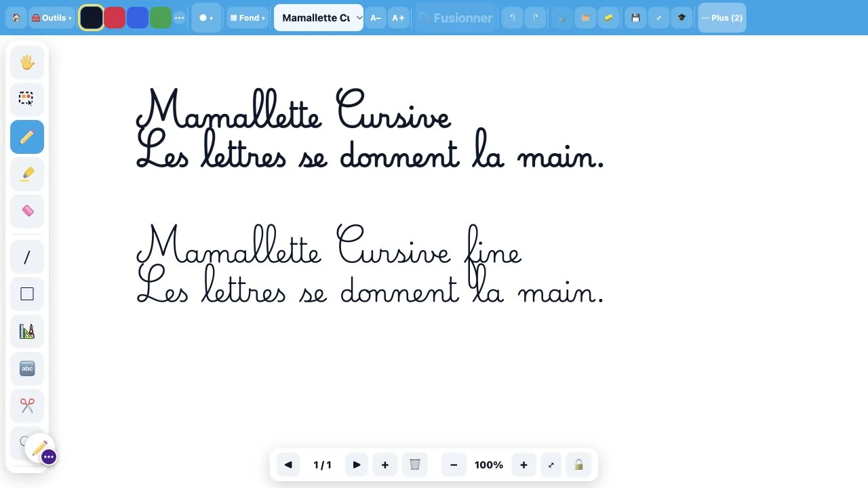Redo the undone action

click(x=535, y=18)
